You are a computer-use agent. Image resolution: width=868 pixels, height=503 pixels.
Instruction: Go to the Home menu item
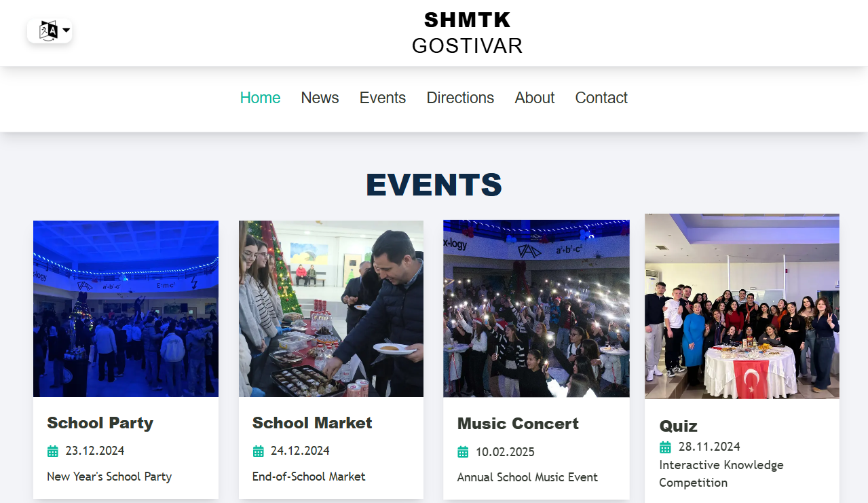tap(260, 98)
